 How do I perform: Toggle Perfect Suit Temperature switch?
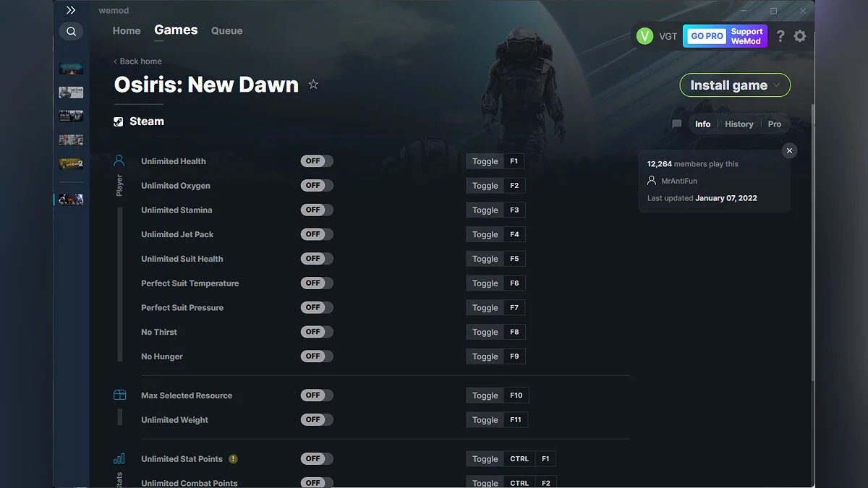317,283
